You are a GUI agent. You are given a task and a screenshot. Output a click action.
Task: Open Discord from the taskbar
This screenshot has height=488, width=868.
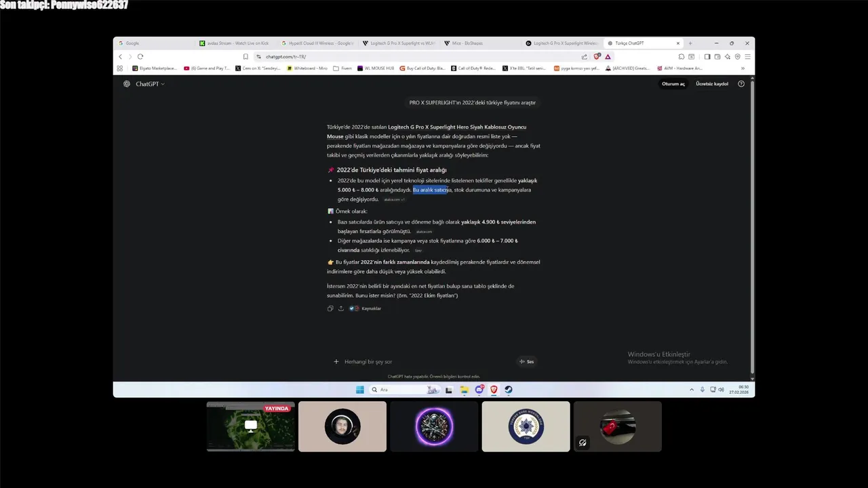coord(480,390)
